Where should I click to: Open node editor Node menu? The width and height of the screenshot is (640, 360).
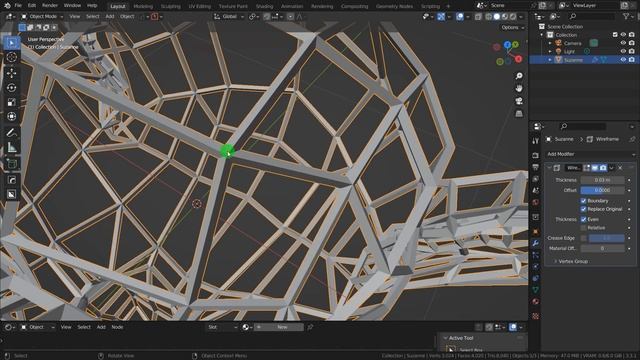coord(117,327)
